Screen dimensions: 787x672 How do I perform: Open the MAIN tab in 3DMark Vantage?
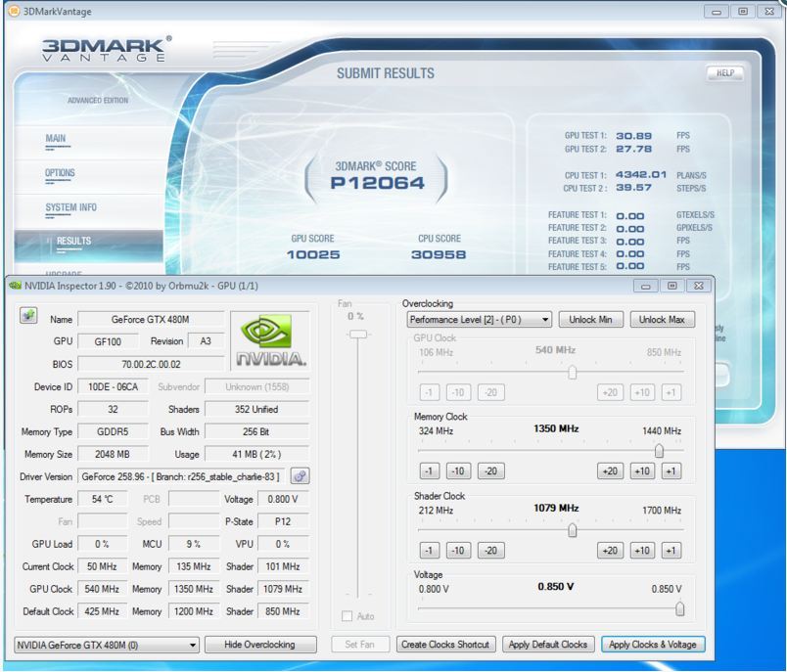coord(55,139)
